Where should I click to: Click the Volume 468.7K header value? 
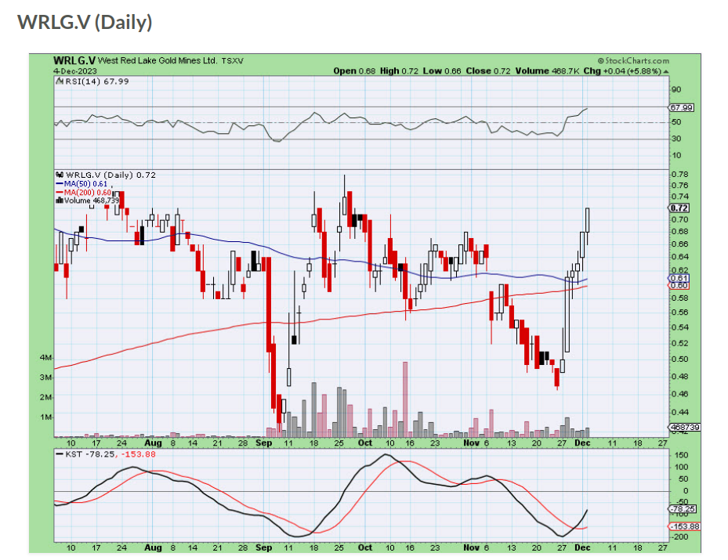pos(547,71)
